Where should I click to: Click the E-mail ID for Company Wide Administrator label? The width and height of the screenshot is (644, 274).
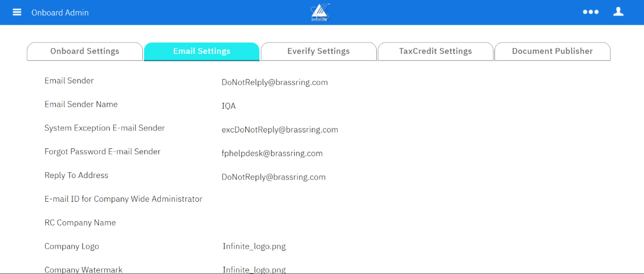coord(123,199)
